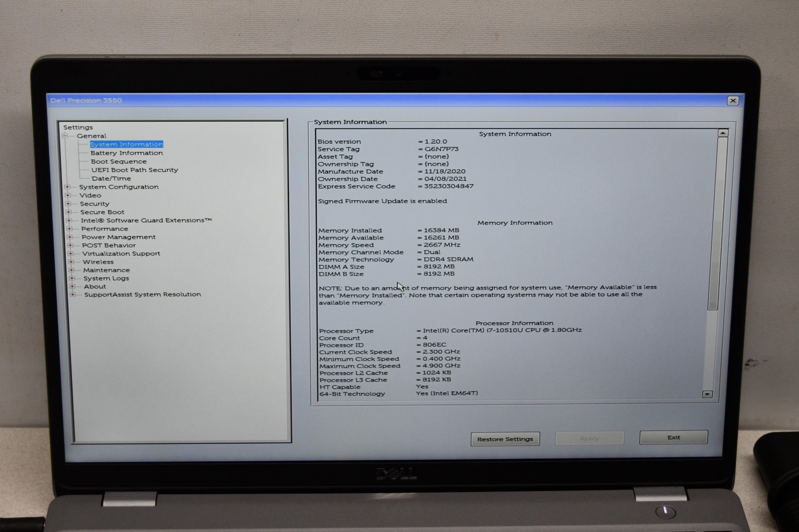799x532 pixels.
Task: Click Maximum Clock Speed value 4.900 GHz
Action: pyautogui.click(x=441, y=366)
